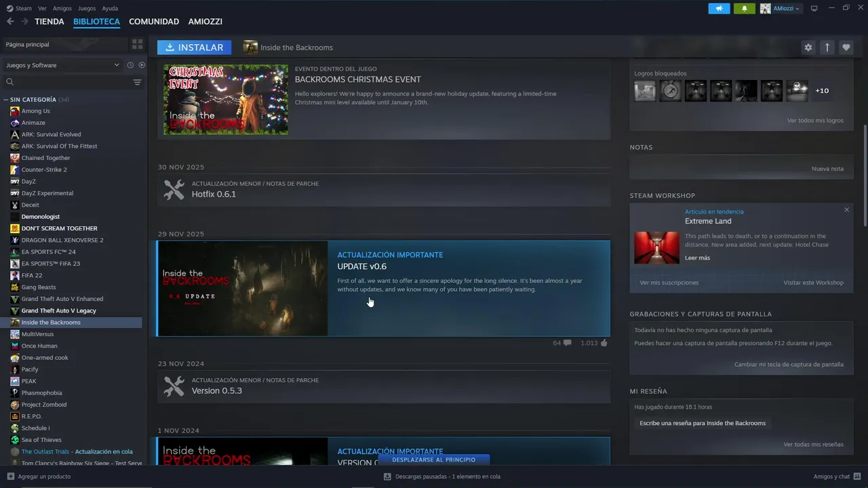Sort library by recent activity clock icon

(x=130, y=65)
